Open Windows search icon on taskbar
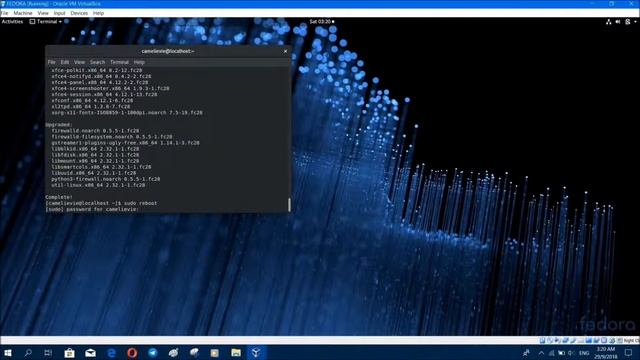This screenshot has width=640, height=360. 28,353
